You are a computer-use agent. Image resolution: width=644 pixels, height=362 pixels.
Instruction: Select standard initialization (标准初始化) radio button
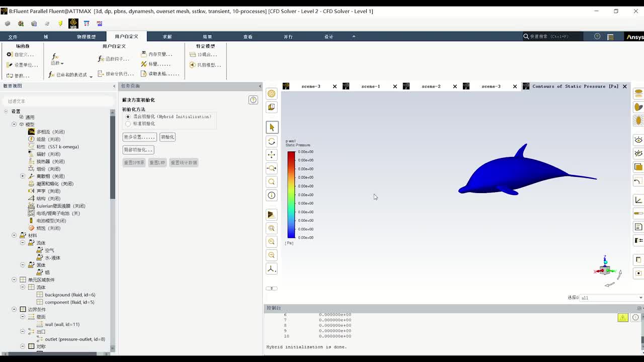coord(128,124)
